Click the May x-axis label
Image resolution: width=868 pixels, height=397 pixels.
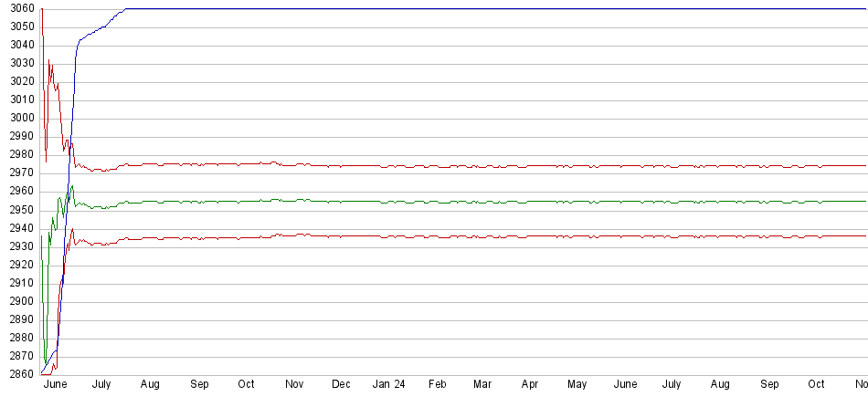577,384
